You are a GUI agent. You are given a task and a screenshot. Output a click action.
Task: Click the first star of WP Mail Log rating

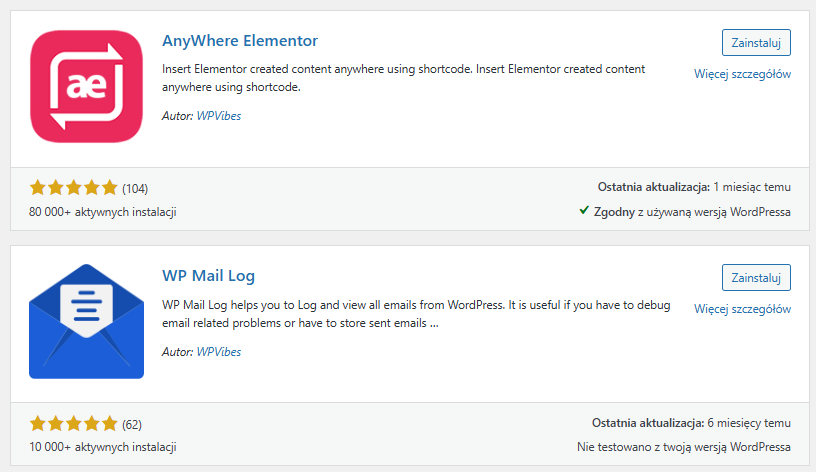(38, 423)
